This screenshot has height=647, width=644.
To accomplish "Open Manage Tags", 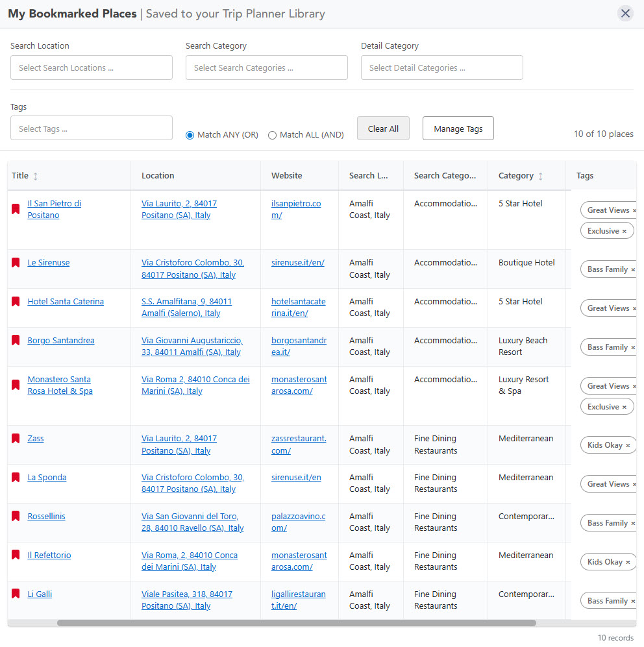I will coord(458,128).
